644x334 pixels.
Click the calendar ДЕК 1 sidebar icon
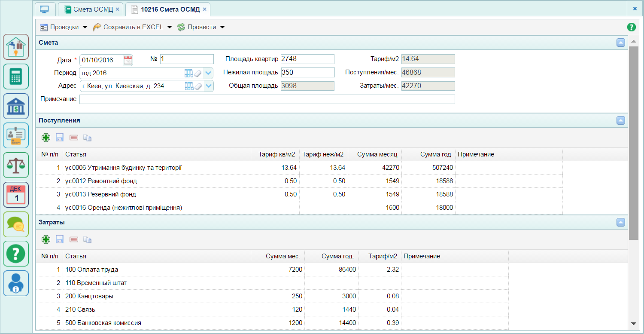click(16, 195)
